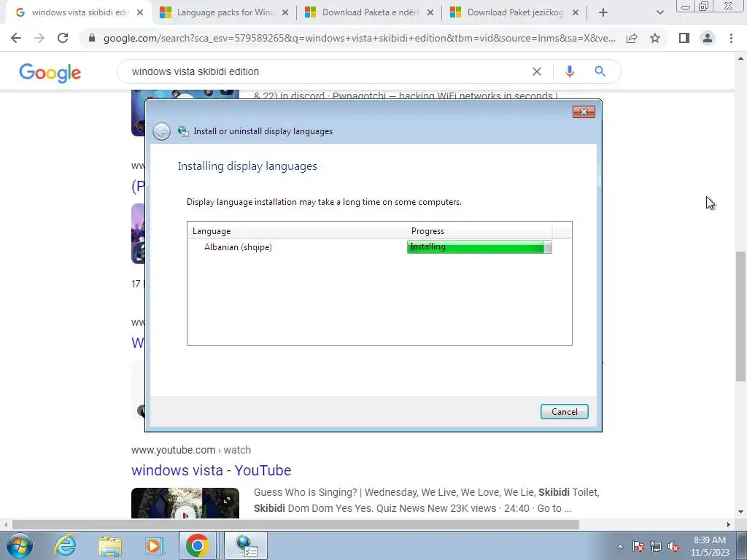Share this page via the address bar icon
The image size is (747, 560).
click(x=632, y=38)
